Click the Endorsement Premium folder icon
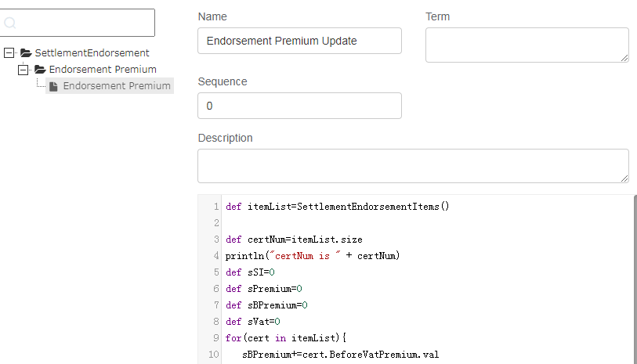 click(40, 70)
